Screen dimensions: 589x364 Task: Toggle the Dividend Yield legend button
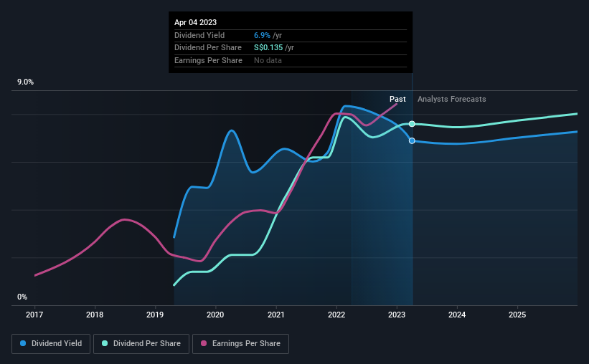click(x=51, y=344)
